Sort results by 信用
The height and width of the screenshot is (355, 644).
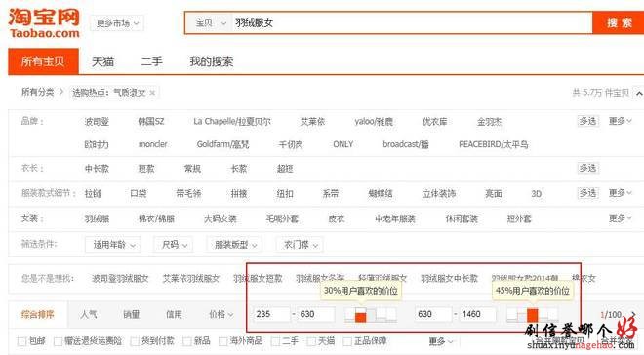174,315
